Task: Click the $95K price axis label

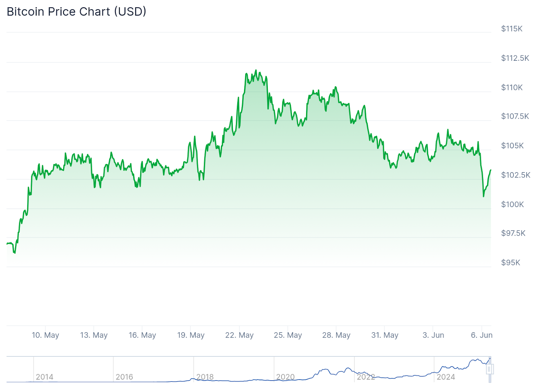Action: pyautogui.click(x=511, y=262)
